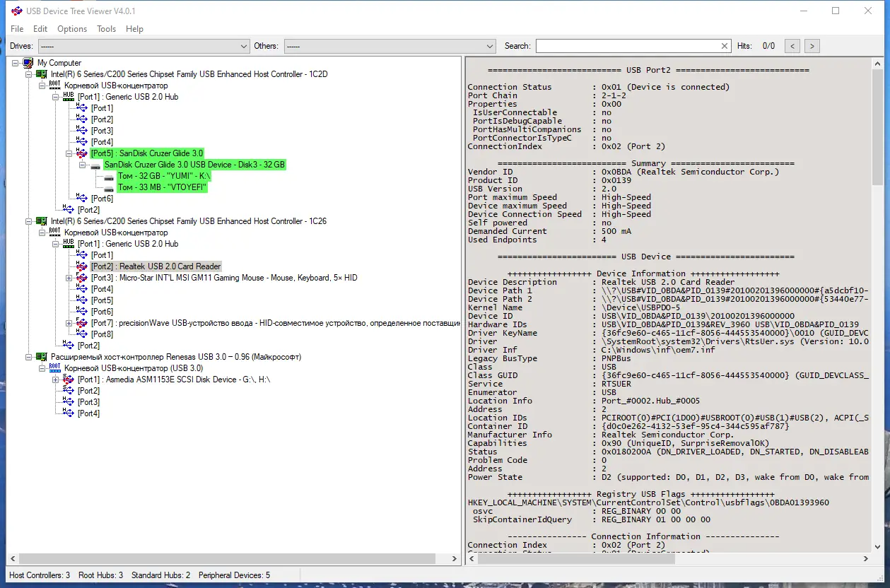890x588 pixels.
Task: Select the Intel 1C26 host controller chip icon
Action: tap(42, 221)
